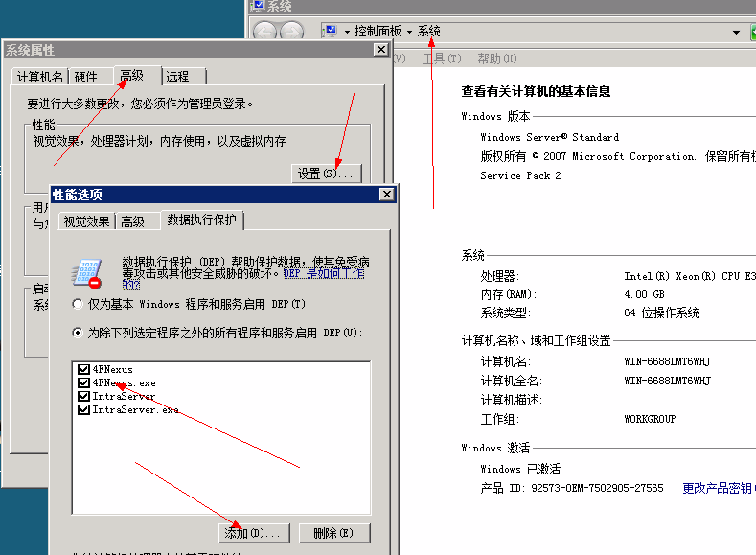The height and width of the screenshot is (555, 756).
Task: Select the 4FNexus list entry text
Action: 113,369
